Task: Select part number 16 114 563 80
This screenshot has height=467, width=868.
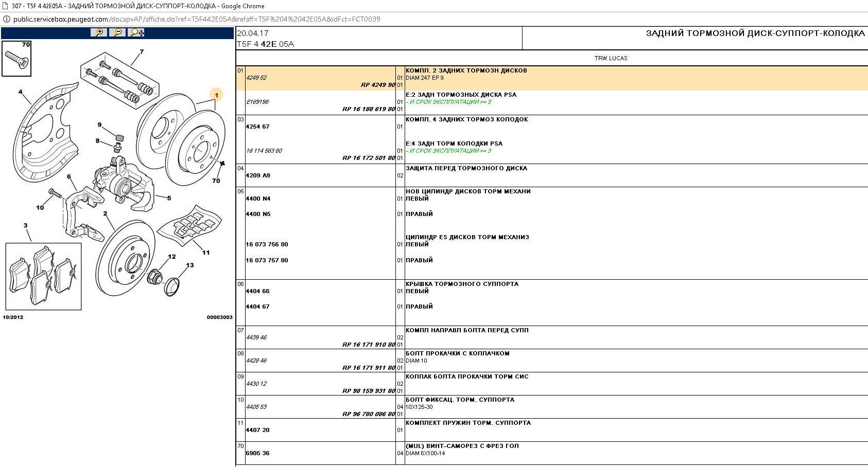Action: tap(264, 151)
